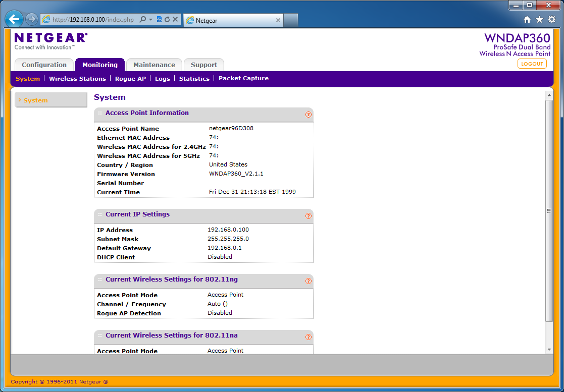Open a new blank browser tab
This screenshot has height=392, width=564.
tap(291, 20)
